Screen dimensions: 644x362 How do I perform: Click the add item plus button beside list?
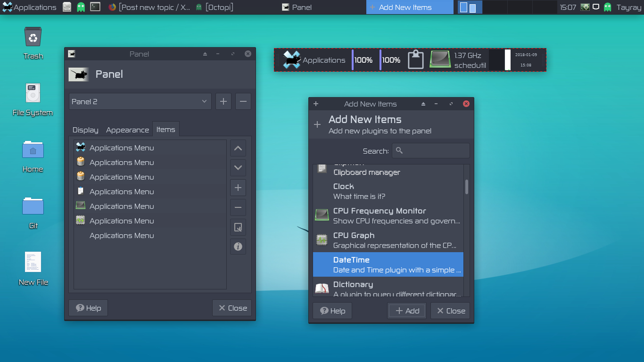[x=238, y=188]
